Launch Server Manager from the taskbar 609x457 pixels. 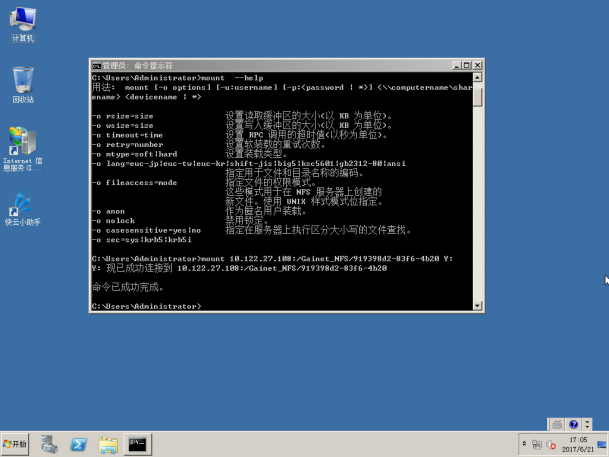pos(49,444)
